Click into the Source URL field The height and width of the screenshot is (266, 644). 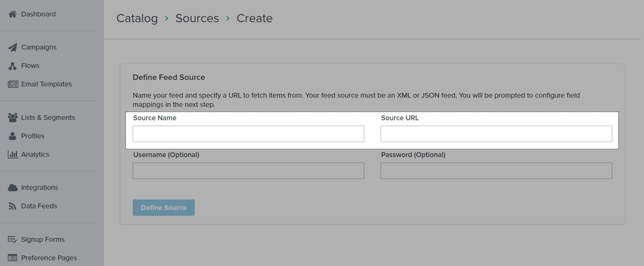(496, 134)
